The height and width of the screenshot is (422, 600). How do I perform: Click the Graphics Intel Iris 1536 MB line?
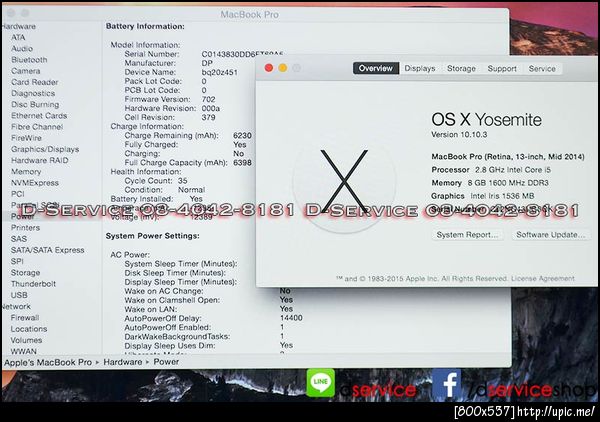point(483,196)
